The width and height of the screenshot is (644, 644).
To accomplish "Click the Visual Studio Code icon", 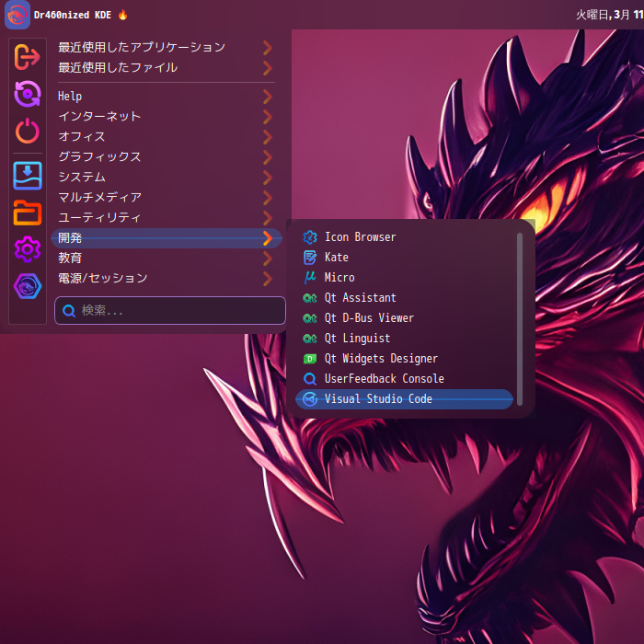I will [310, 398].
